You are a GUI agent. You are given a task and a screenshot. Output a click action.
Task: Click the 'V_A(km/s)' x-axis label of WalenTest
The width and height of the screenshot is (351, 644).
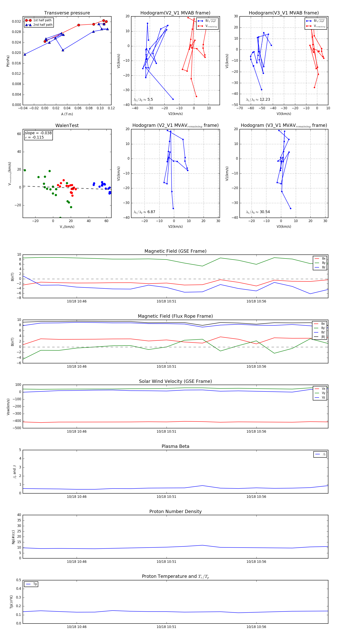pos(67,227)
